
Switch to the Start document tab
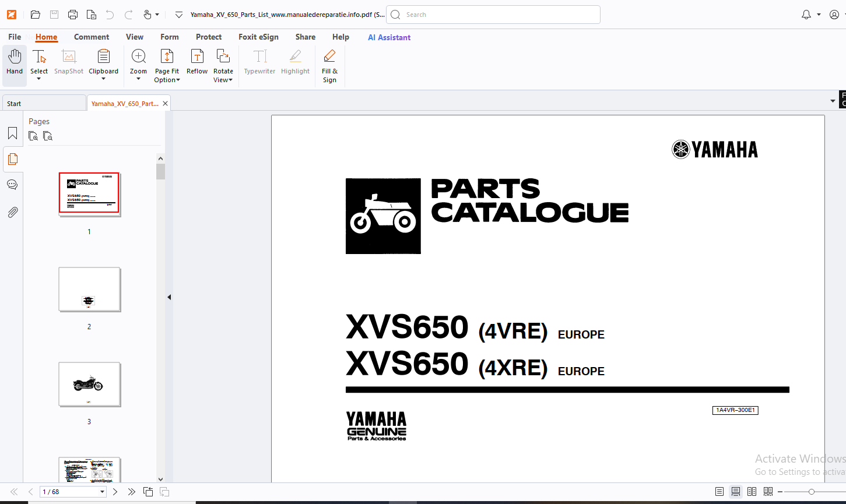[44, 103]
